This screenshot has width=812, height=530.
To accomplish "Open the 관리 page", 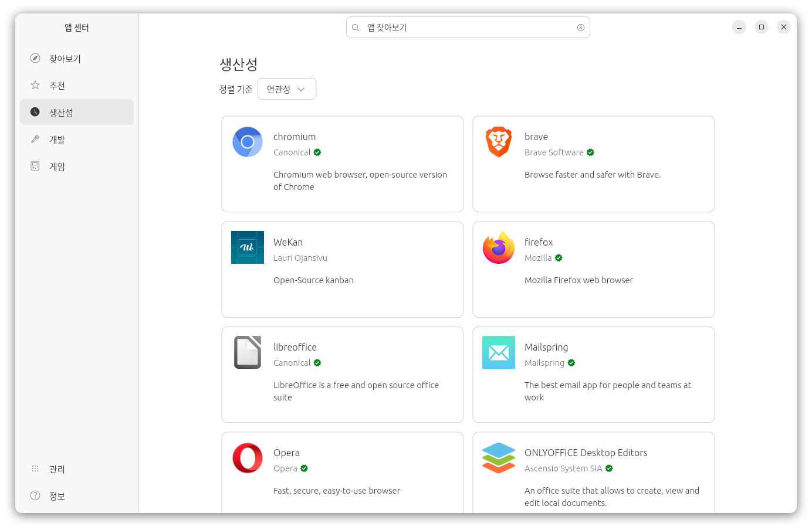I will point(77,468).
